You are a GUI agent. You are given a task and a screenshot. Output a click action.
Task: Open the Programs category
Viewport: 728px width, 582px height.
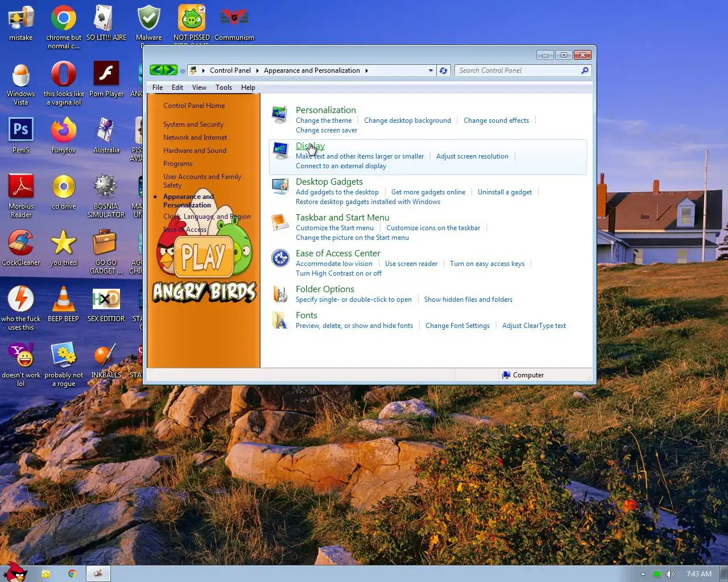coord(177,164)
